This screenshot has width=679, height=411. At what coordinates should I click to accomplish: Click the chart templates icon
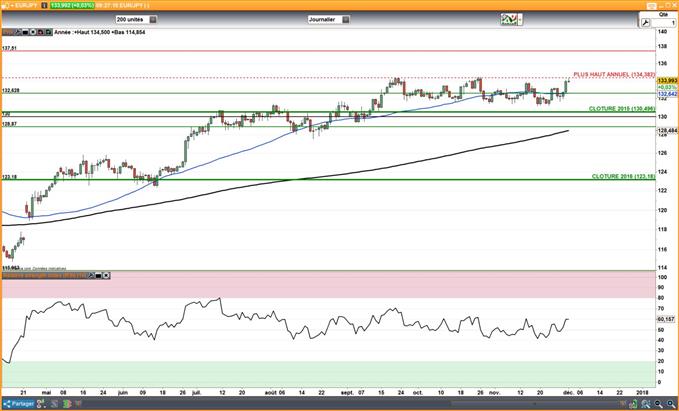tap(509, 19)
